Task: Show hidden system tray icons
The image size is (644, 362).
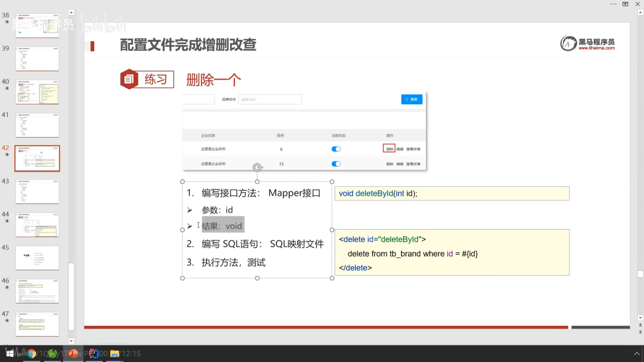Action: 637,354
